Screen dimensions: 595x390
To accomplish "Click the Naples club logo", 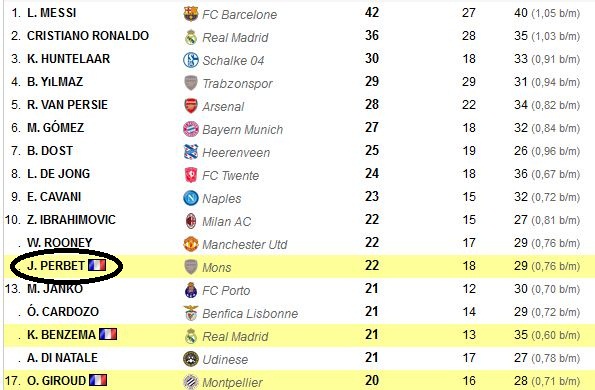I will point(191,198).
